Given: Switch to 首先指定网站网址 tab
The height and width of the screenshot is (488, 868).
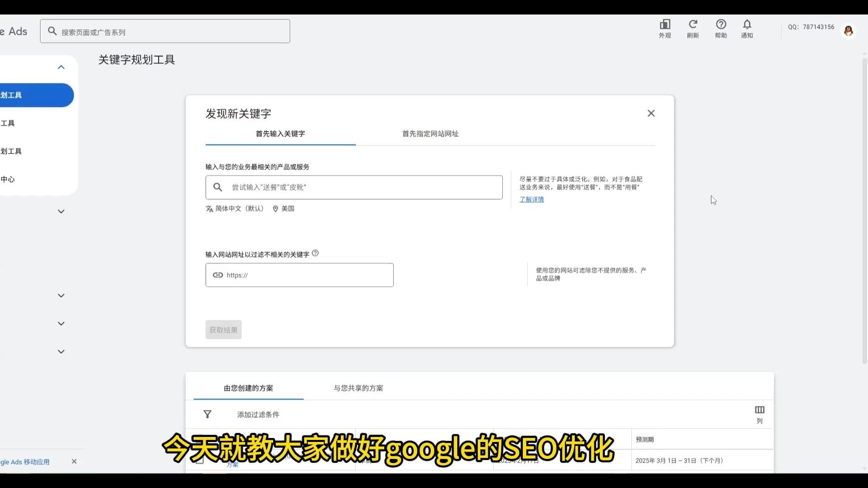Looking at the screenshot, I should 430,134.
